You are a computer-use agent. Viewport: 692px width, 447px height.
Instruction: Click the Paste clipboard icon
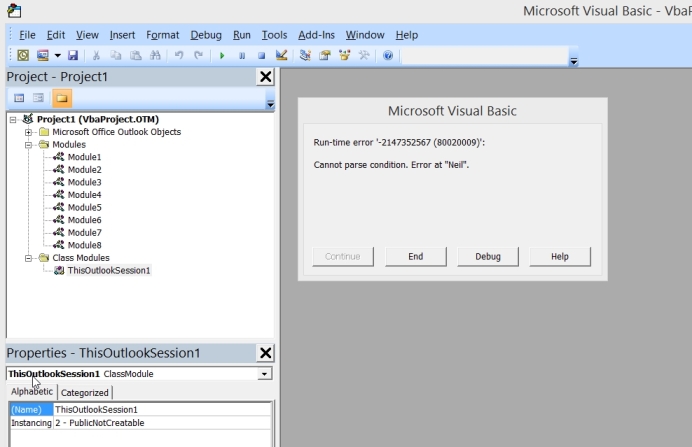[135, 55]
